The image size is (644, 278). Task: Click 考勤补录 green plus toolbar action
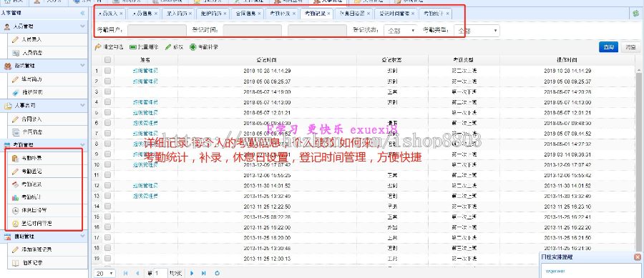[204, 47]
